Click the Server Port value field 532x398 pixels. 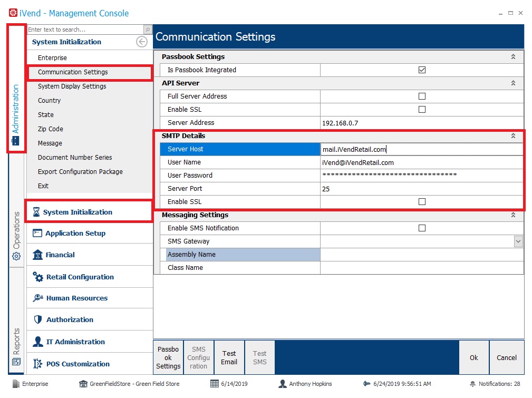pos(421,189)
